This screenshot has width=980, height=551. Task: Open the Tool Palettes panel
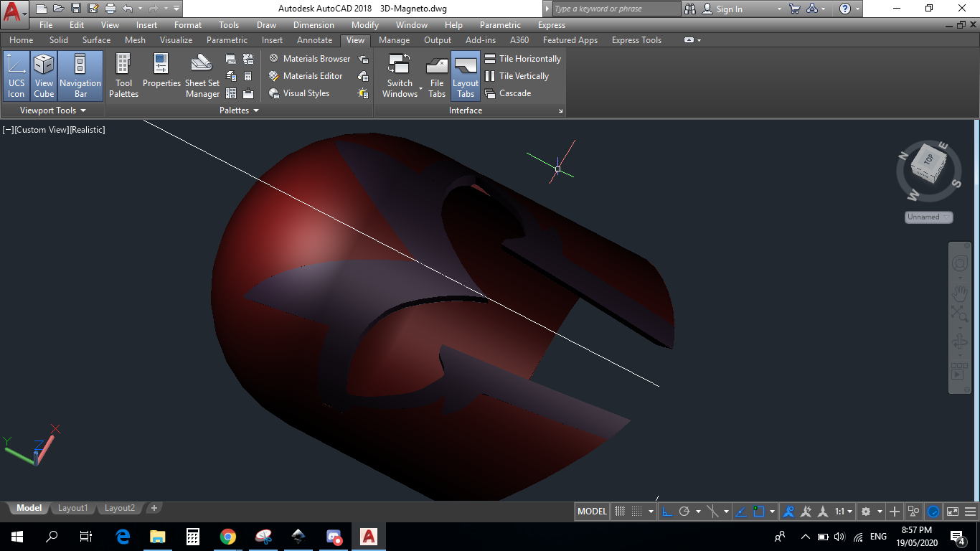(123, 76)
